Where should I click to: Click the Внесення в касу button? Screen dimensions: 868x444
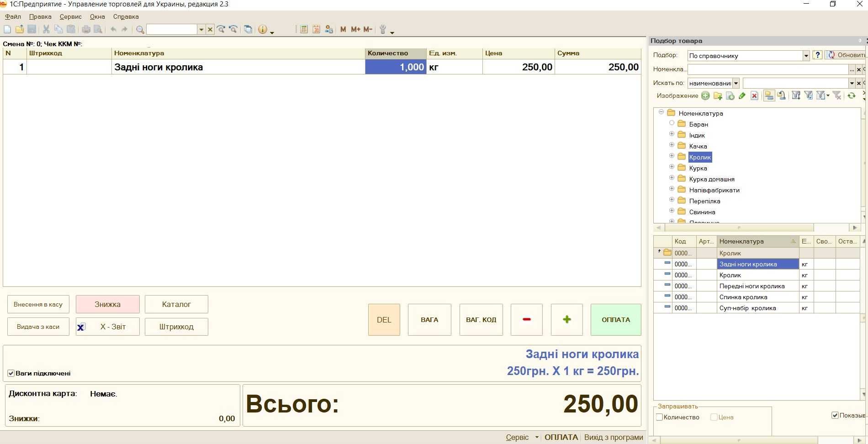pos(38,304)
